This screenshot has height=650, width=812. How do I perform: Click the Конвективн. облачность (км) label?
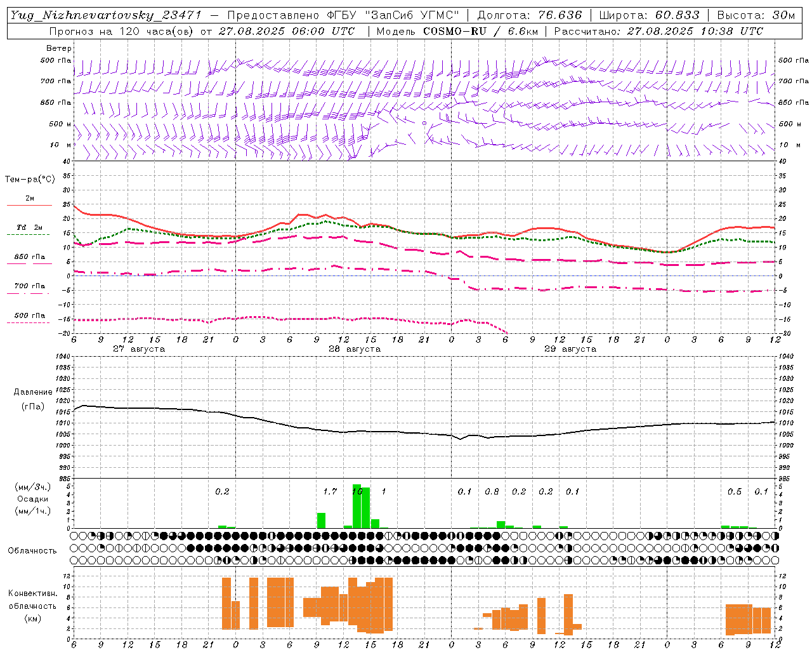(x=32, y=606)
